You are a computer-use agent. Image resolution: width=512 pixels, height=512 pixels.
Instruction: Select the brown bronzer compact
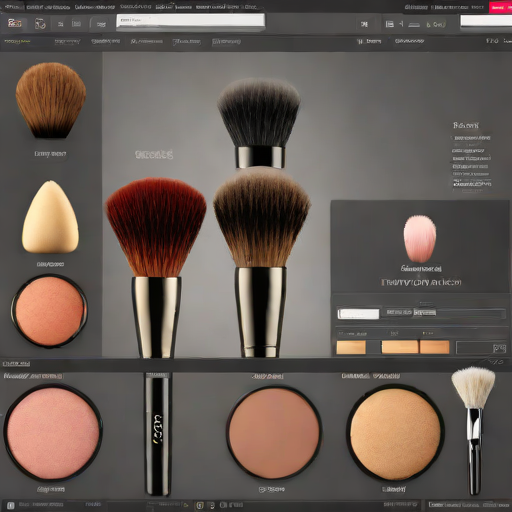click(x=274, y=432)
